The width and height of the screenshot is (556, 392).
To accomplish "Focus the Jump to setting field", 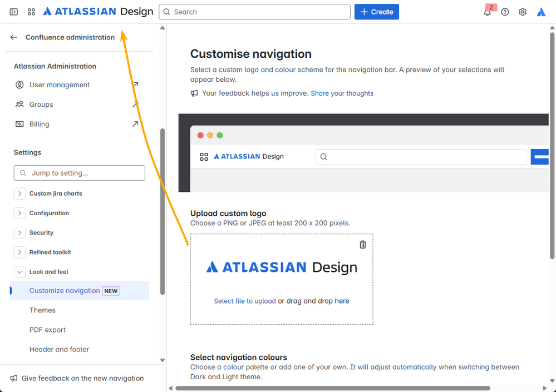I will tap(80, 173).
